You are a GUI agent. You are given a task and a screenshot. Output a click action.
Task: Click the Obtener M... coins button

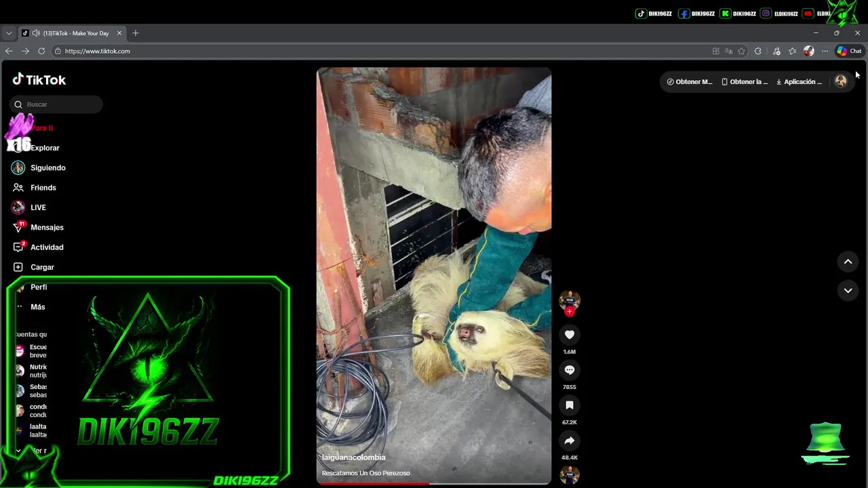689,81
